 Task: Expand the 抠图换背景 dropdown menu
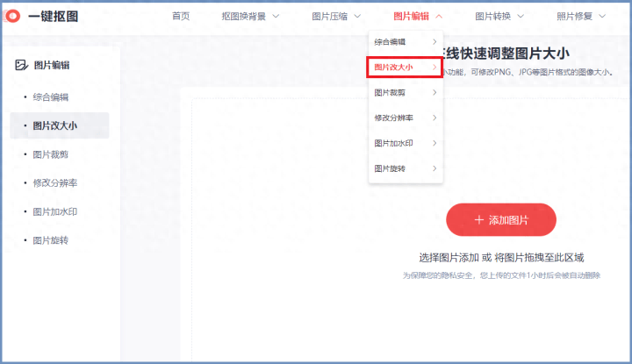click(x=250, y=17)
